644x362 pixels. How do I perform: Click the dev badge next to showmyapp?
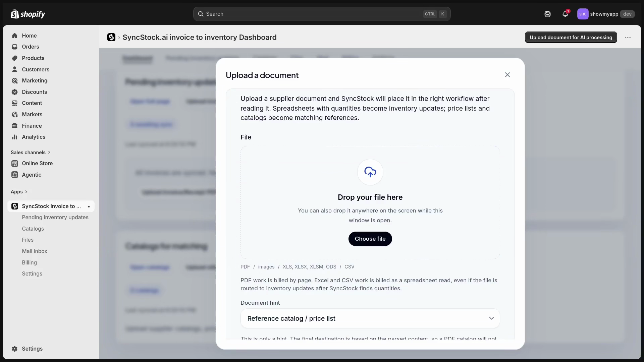[627, 14]
